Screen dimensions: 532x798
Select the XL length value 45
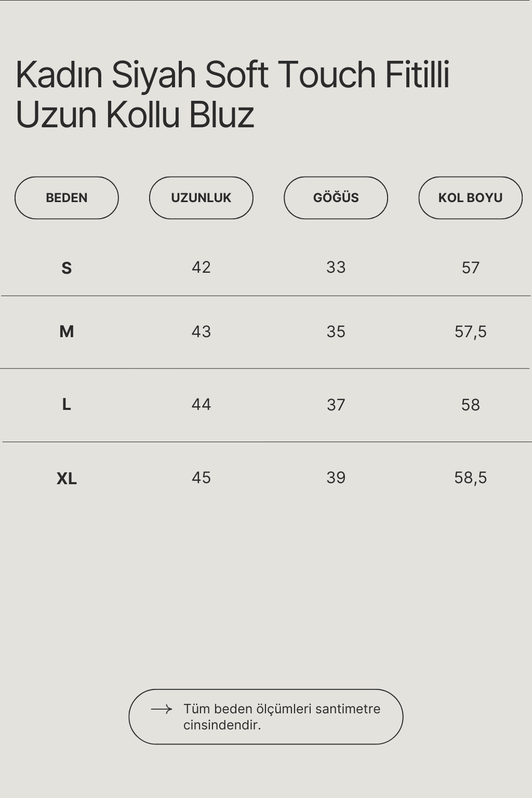pyautogui.click(x=201, y=478)
